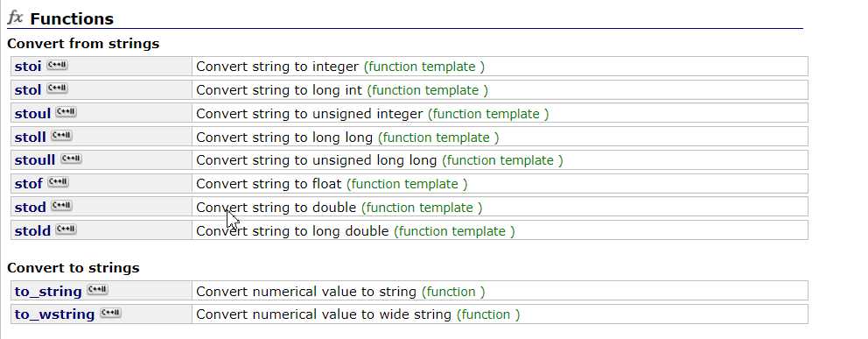Open the stoll function link
The width and height of the screenshot is (868, 339).
pos(30,137)
